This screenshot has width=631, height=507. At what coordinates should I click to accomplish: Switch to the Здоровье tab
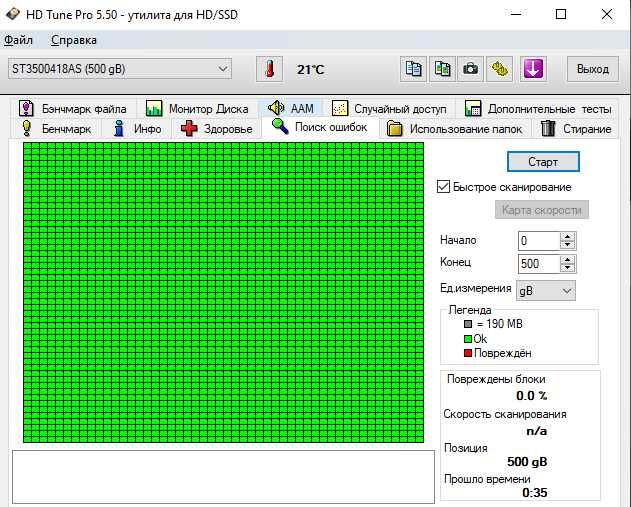click(x=217, y=129)
